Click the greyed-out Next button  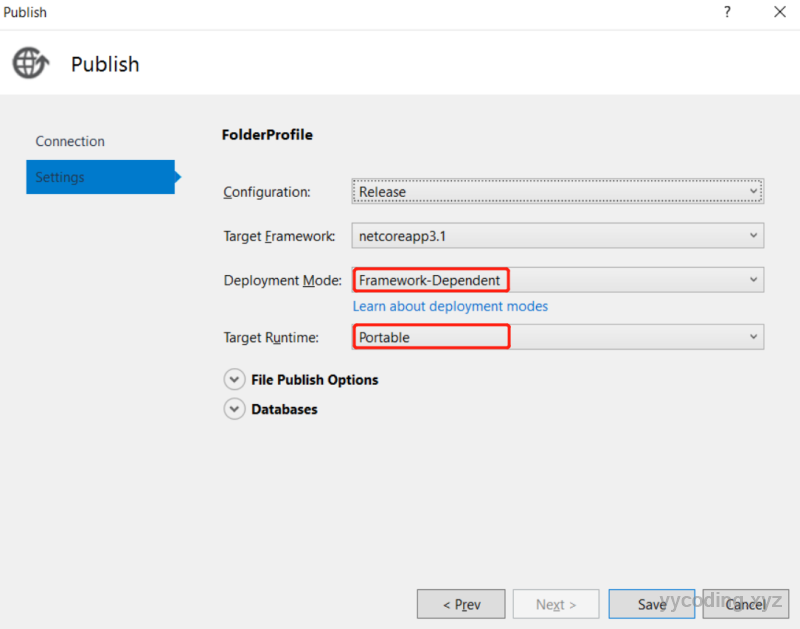[x=556, y=604]
